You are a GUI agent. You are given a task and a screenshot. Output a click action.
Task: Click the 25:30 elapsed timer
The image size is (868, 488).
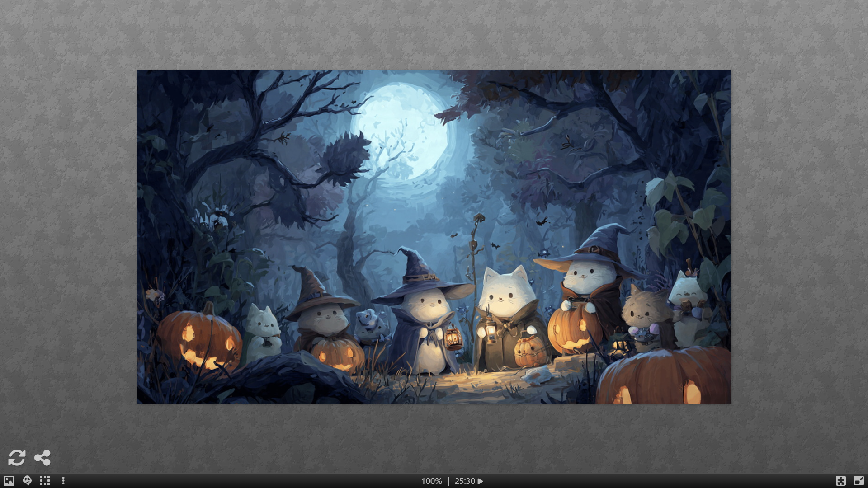(x=464, y=481)
